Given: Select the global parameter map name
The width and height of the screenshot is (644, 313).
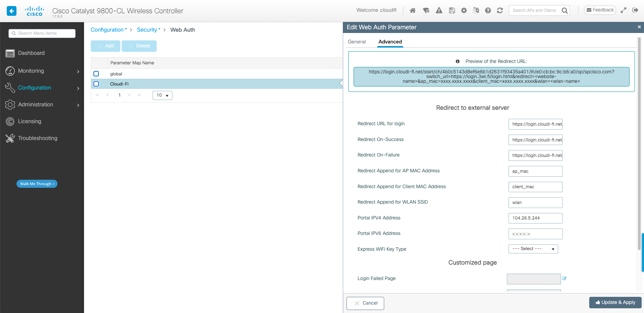Looking at the screenshot, I should click(116, 74).
